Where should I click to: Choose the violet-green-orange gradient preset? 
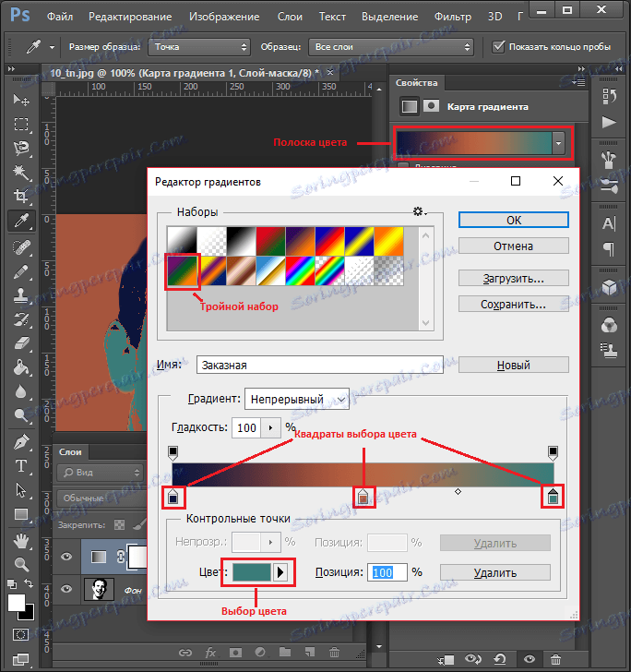[x=183, y=270]
